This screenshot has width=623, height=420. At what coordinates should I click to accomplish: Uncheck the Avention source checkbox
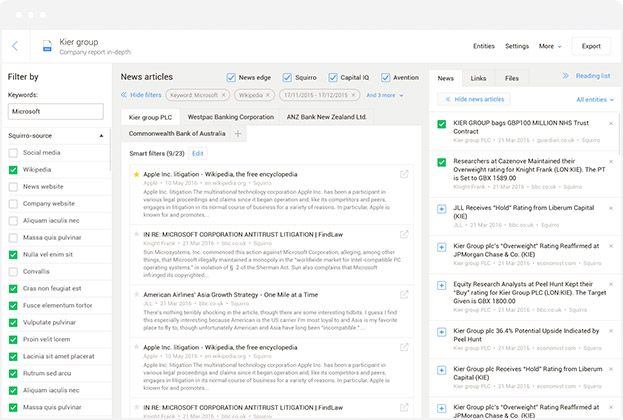point(385,77)
